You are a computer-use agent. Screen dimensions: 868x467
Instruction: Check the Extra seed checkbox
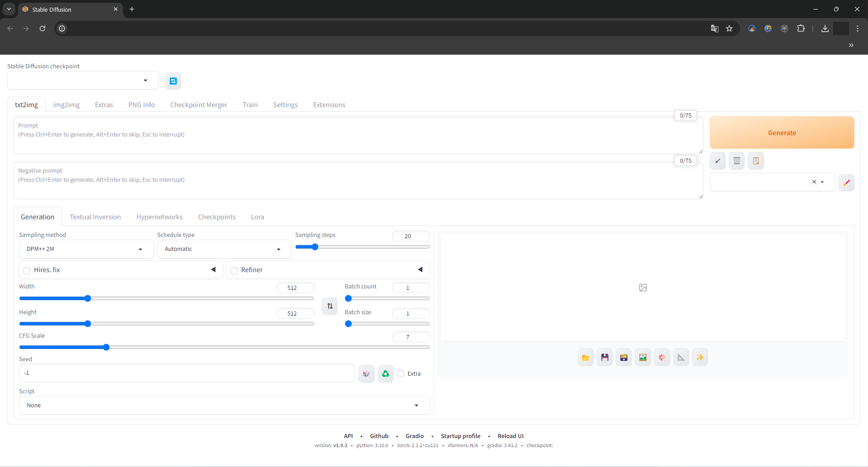(400, 373)
